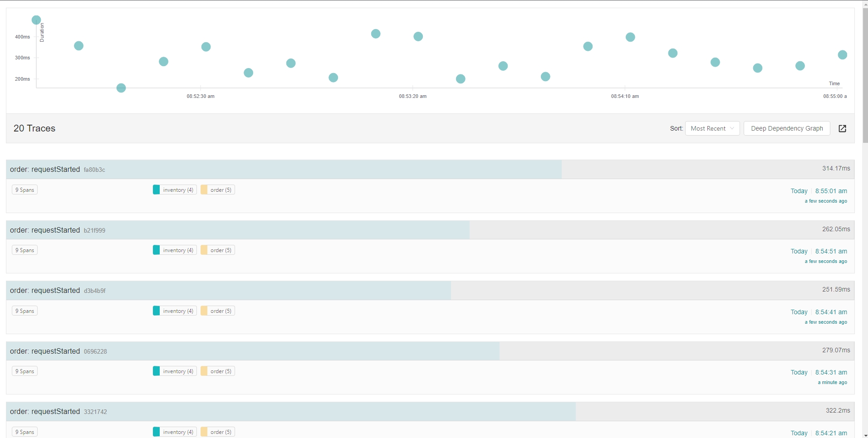This screenshot has width=868, height=438.
Task: Open trace order: requestStarted 3321742
Action: click(59, 412)
